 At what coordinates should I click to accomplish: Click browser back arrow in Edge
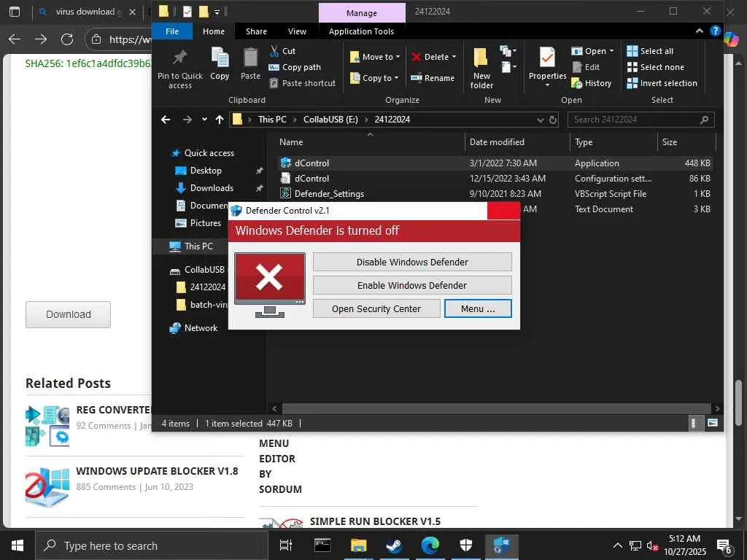click(x=15, y=39)
